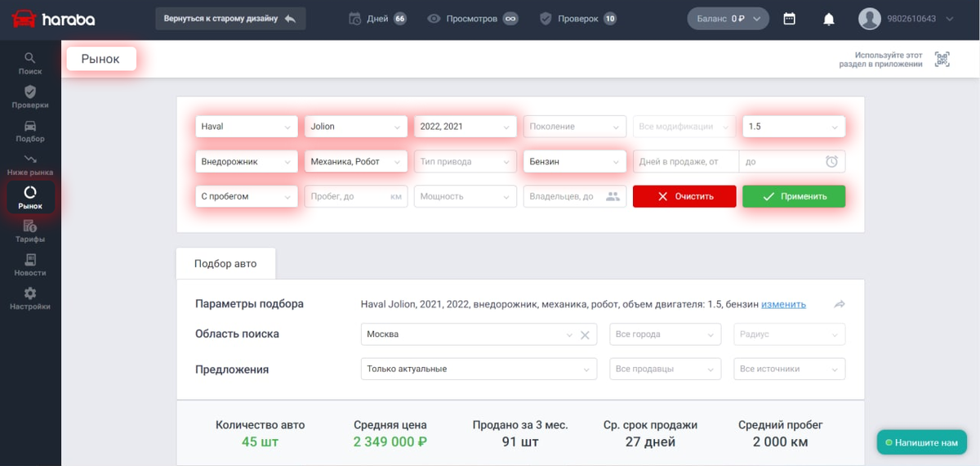Open the Jolion model dropdown
This screenshot has height=466, width=980.
[x=356, y=127]
